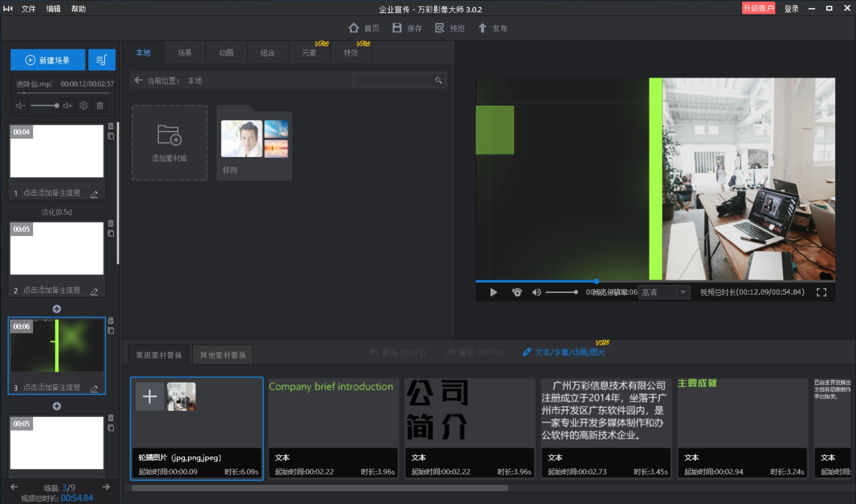Mute the preview speaker icon
Screen dimensions: 856x504
[536, 292]
